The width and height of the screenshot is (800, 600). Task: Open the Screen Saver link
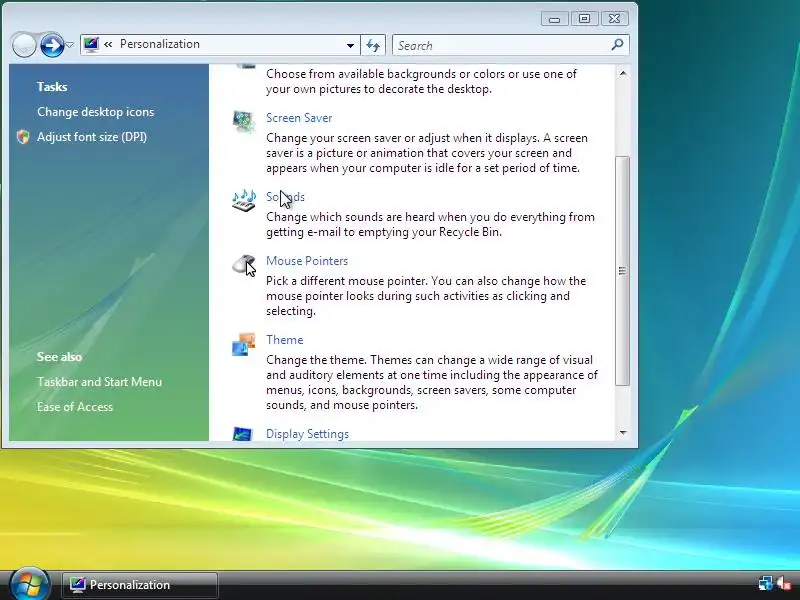pyautogui.click(x=299, y=118)
